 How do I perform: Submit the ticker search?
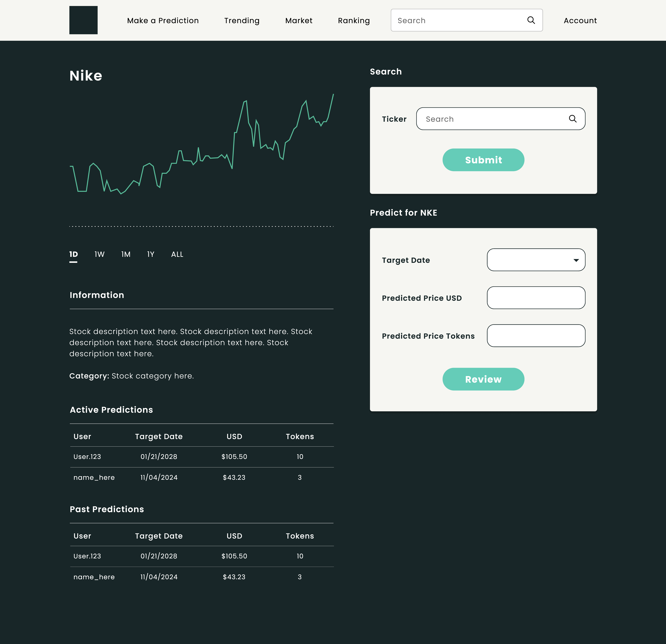click(x=483, y=160)
